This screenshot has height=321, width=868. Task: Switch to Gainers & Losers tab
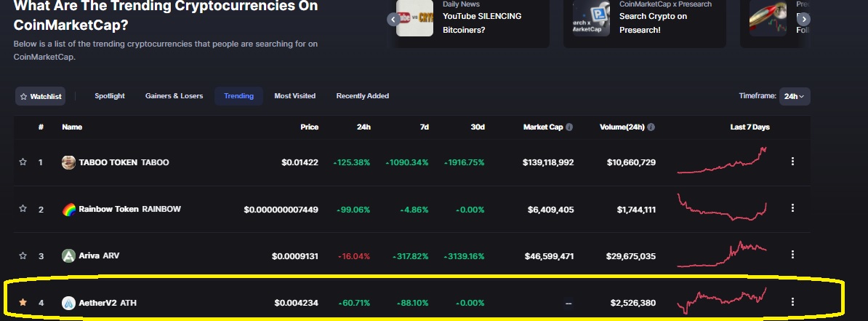point(174,96)
